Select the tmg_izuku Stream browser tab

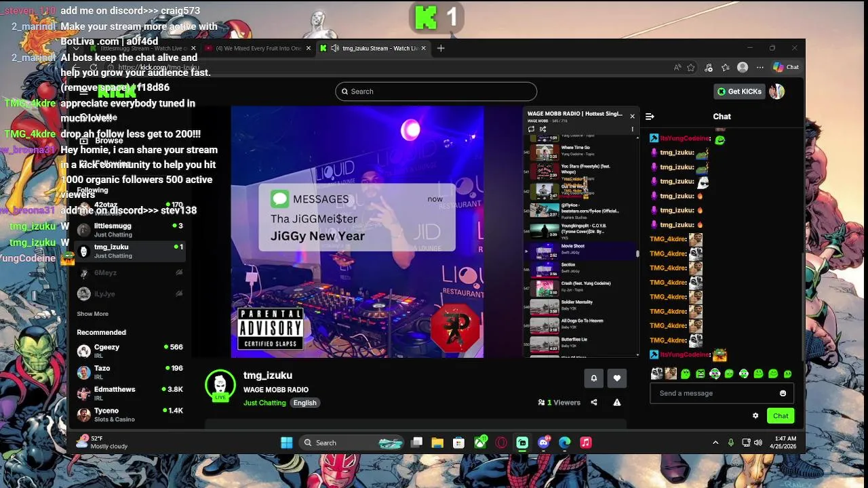pyautogui.click(x=373, y=48)
